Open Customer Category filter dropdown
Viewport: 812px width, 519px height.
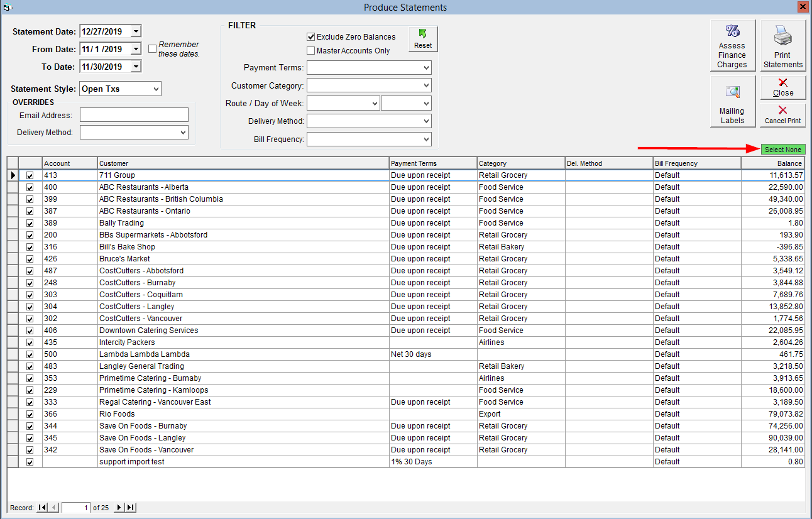pos(427,85)
